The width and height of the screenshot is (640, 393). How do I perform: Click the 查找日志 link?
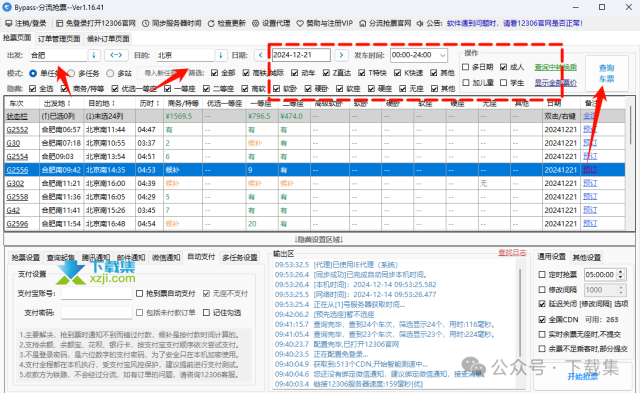pos(512,253)
